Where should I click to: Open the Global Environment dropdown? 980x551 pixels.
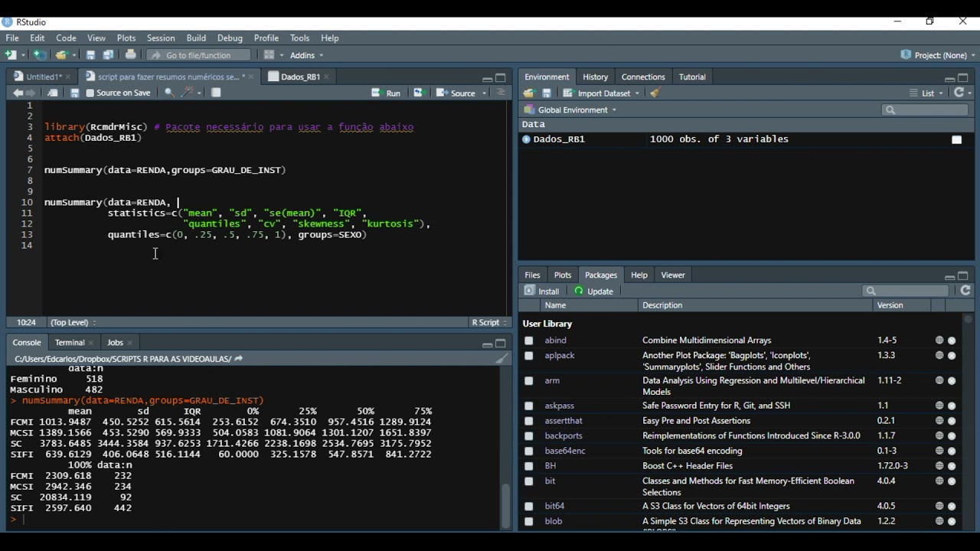click(570, 110)
